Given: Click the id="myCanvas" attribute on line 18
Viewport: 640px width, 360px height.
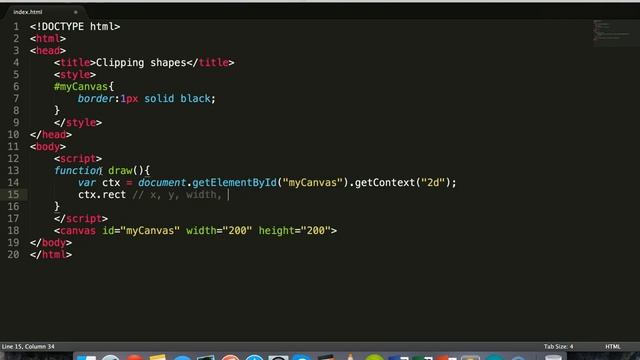Looking at the screenshot, I should point(141,231).
